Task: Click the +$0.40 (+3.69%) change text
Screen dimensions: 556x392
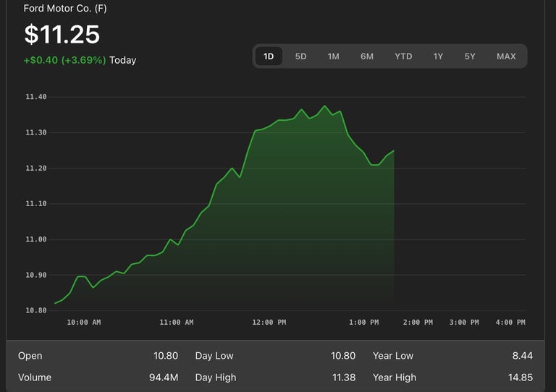Action: (x=64, y=60)
